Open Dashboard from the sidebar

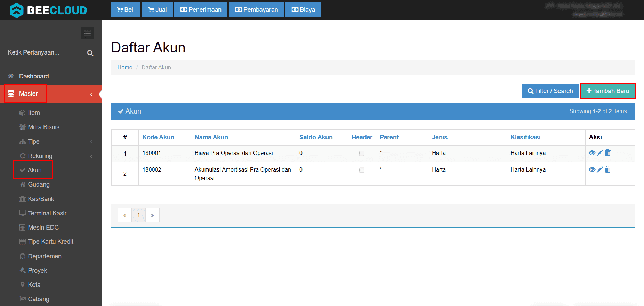(x=34, y=76)
